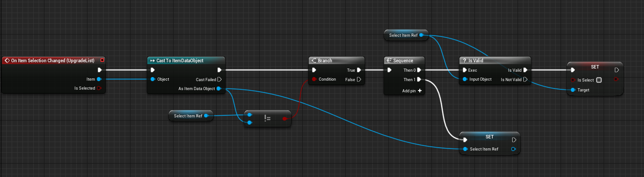Click the event node's exec output pin
Image resolution: width=644 pixels, height=177 pixels.
100,70
